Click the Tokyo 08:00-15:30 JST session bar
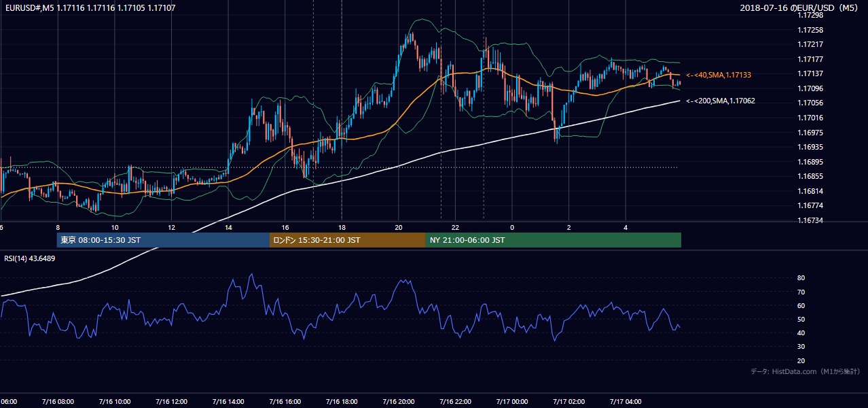Viewport: 868px width, 408px height. coord(163,240)
